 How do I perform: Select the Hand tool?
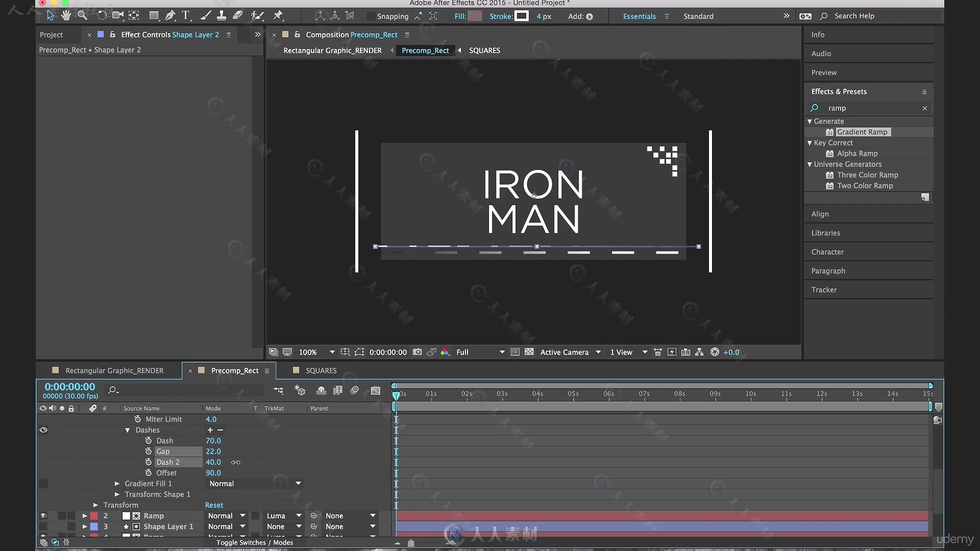point(66,16)
